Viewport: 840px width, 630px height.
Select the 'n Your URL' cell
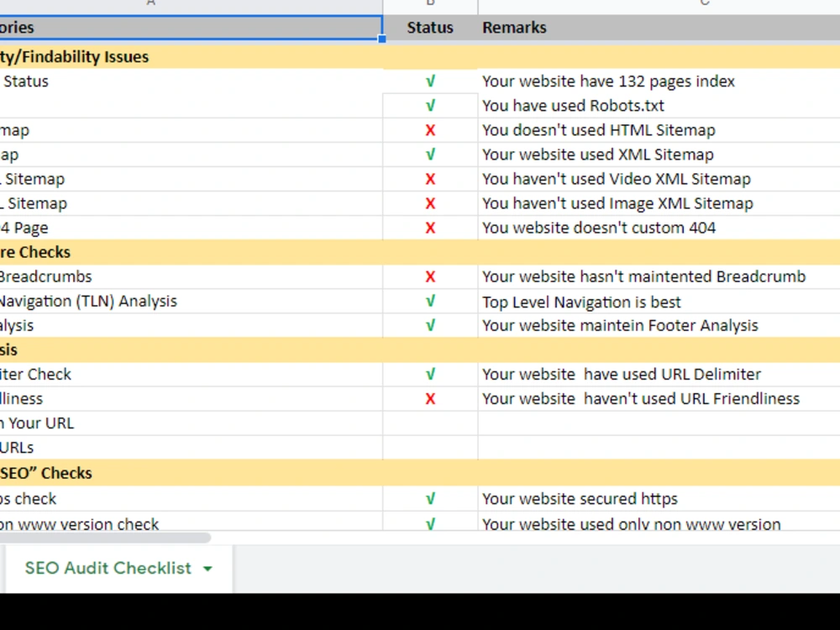click(x=192, y=423)
